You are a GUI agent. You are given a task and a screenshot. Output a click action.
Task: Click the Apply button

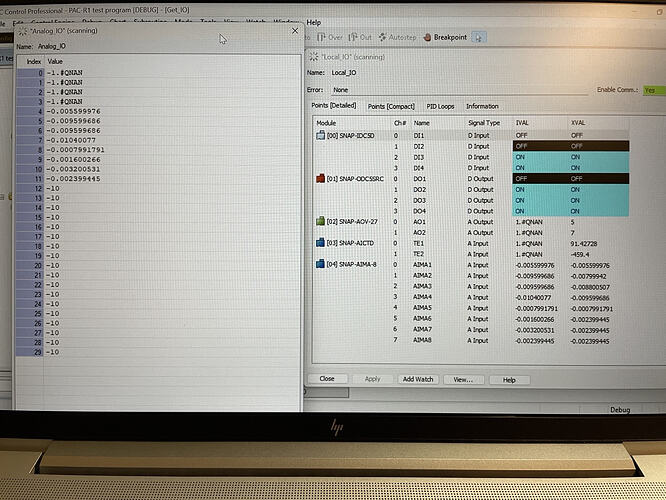click(x=372, y=379)
